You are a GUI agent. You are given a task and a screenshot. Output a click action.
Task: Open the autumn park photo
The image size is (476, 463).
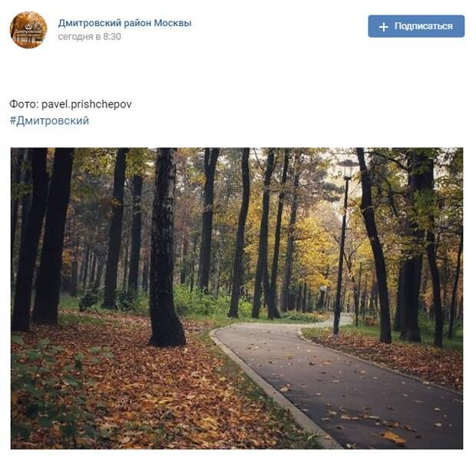(236, 298)
